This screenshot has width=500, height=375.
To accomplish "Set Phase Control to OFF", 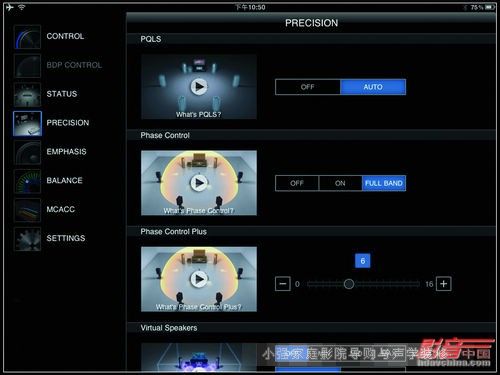I will (297, 183).
